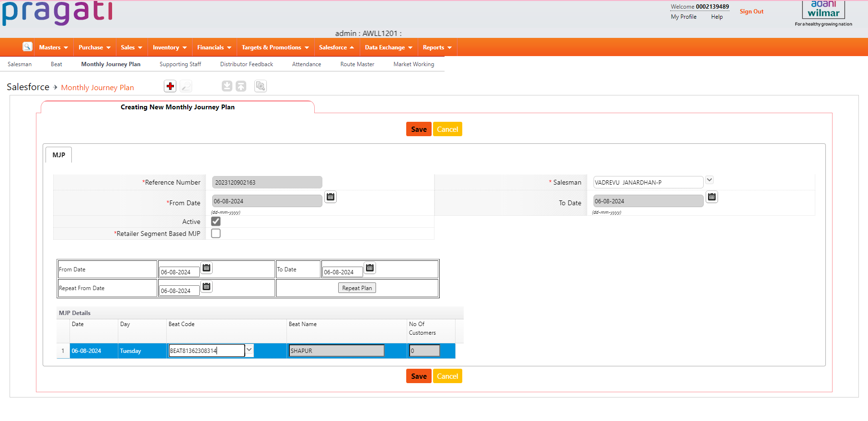This screenshot has width=868, height=421.
Task: Open the calendar for Repeat From Date
Action: tap(206, 286)
